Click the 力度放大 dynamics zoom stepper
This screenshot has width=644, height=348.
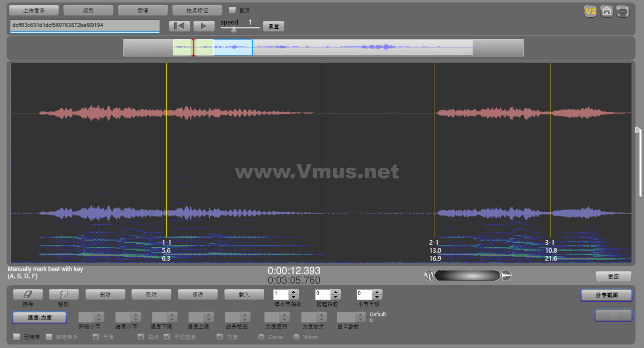pos(314,317)
